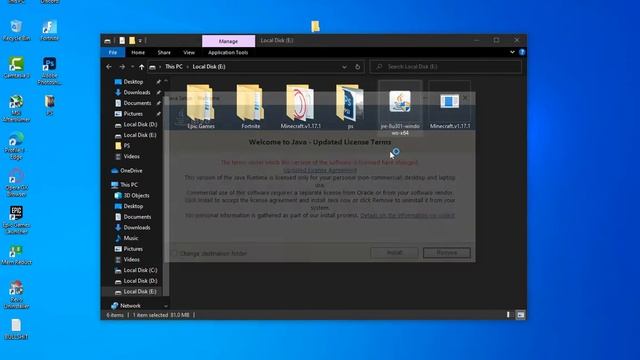Open the recent locations dropdown
This screenshot has width=640, height=360.
point(132,67)
